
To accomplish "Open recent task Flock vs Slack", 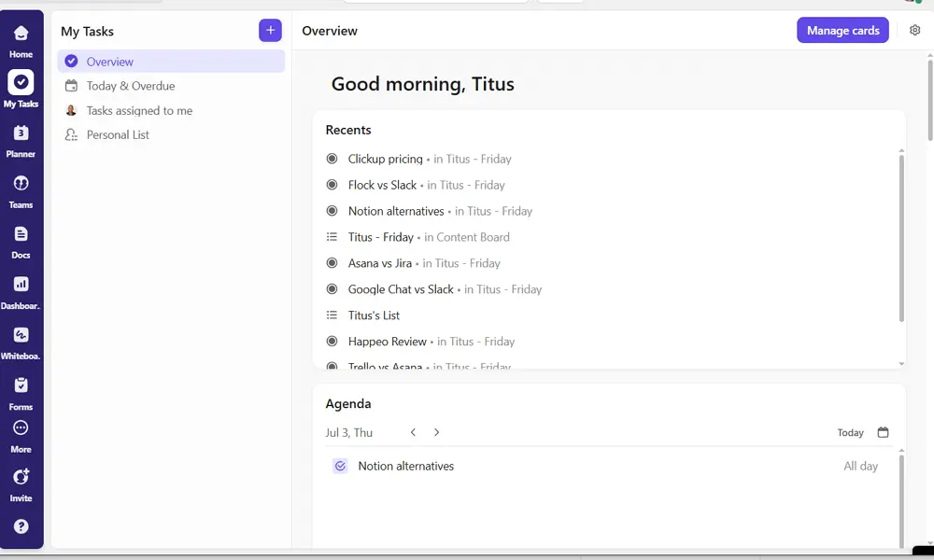I will tap(382, 185).
